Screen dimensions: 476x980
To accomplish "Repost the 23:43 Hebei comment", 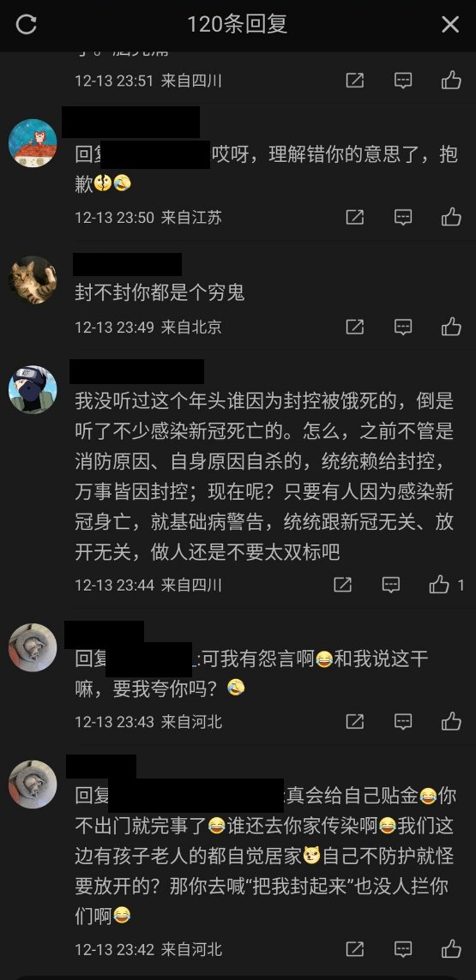I will coord(355,722).
